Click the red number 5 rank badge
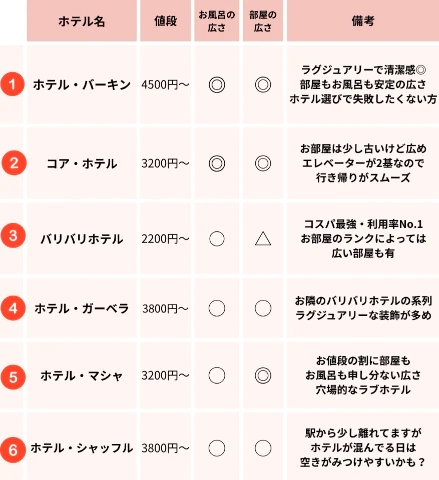The width and height of the screenshot is (439, 480). 13,377
